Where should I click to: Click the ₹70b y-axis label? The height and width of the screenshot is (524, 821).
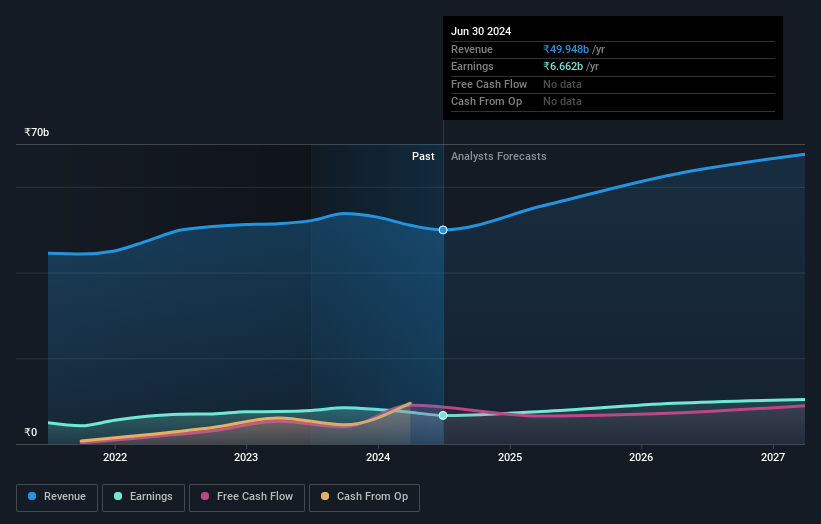tap(37, 132)
